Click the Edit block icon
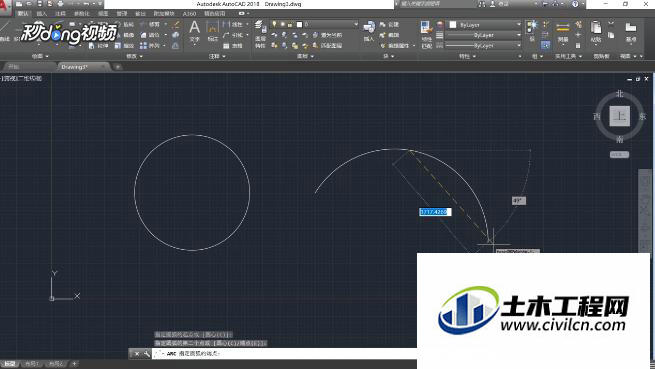This screenshot has height=369, width=655. point(382,35)
